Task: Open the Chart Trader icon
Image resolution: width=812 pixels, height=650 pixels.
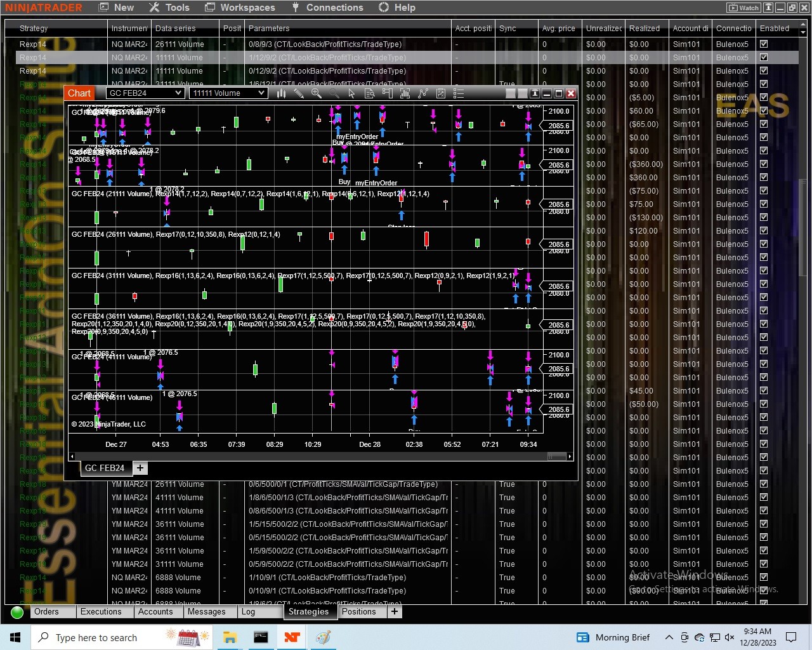Action: (x=388, y=93)
